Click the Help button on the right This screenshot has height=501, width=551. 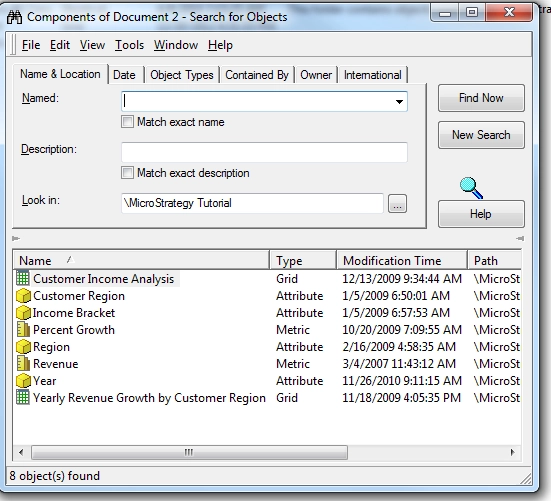tap(481, 214)
